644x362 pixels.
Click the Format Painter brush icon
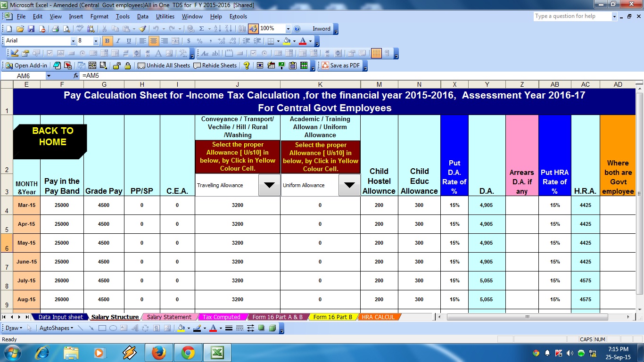pos(142,29)
